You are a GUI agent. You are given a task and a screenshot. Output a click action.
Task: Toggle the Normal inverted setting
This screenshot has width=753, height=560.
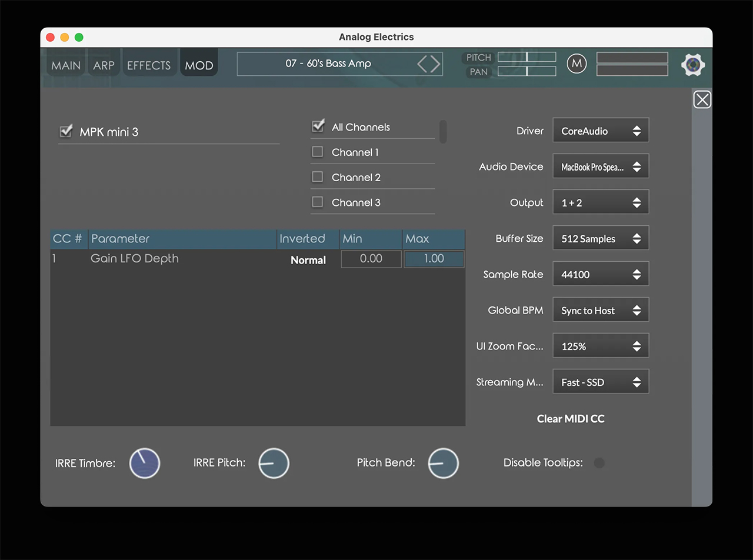[x=308, y=260]
